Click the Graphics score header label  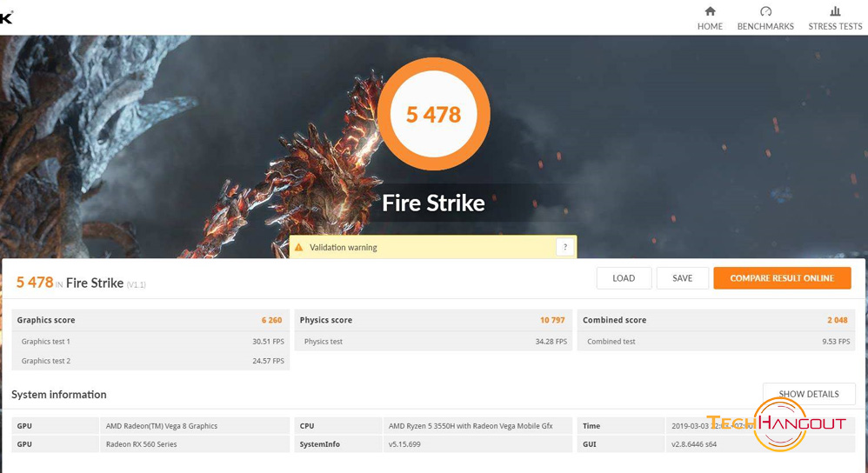point(46,320)
